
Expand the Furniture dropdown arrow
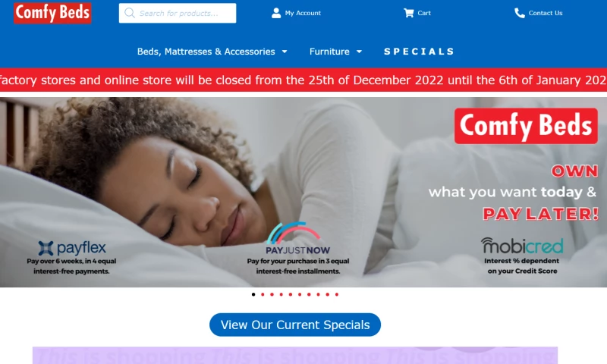359,52
